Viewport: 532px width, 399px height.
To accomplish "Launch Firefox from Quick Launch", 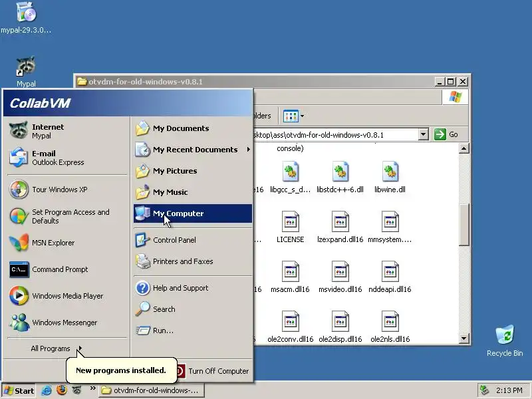I will point(62,390).
